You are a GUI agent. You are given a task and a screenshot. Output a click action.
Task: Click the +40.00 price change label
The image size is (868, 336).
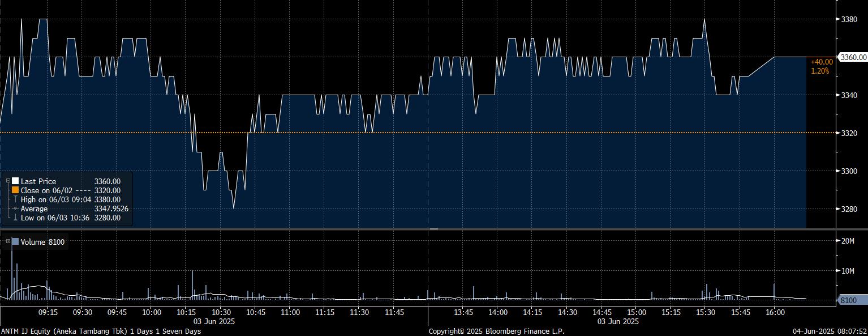click(x=822, y=62)
